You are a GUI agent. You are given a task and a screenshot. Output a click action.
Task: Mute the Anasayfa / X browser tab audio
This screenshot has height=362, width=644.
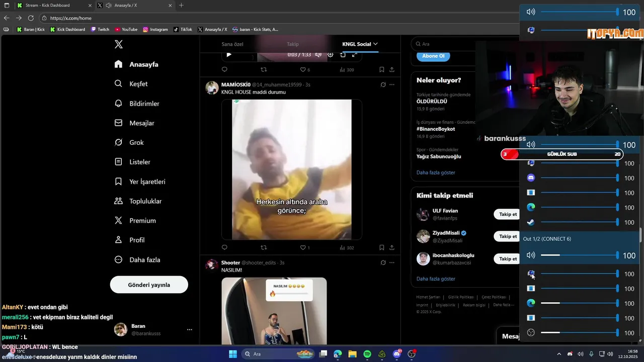[109, 6]
